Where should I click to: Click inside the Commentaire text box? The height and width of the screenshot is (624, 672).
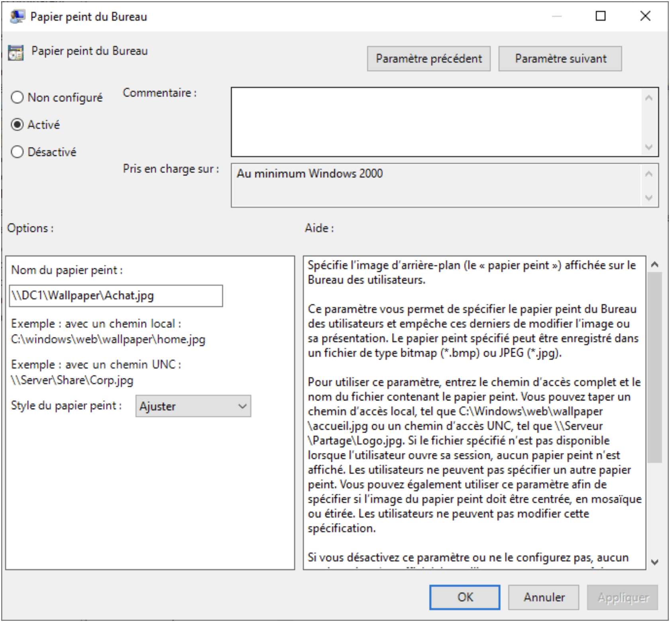tap(436, 122)
